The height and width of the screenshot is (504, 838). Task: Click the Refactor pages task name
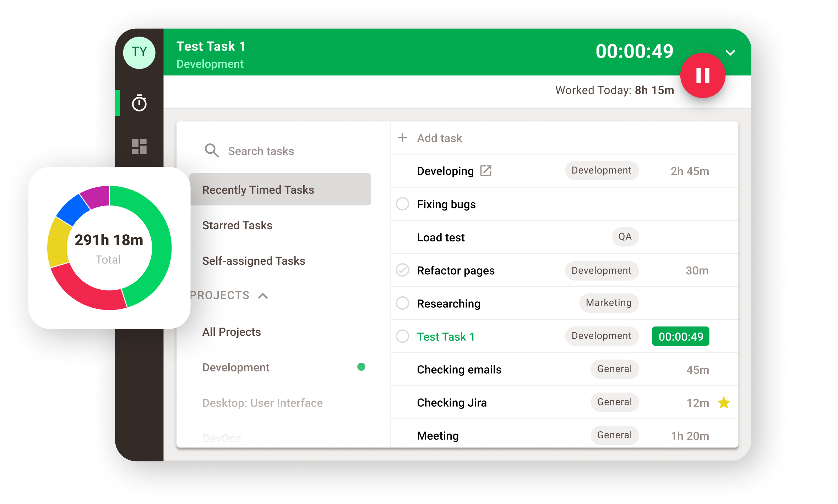(456, 270)
